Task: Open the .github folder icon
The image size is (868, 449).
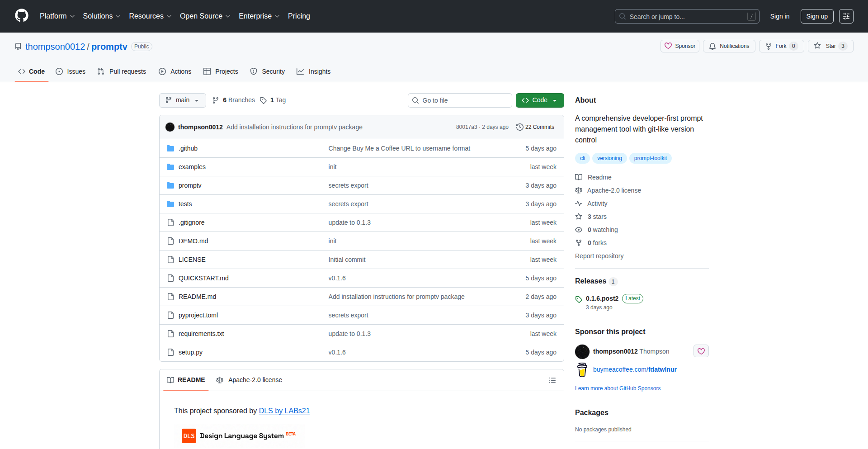Action: [170, 148]
